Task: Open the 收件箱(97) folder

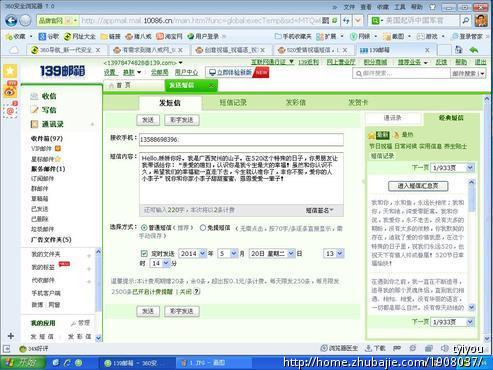Action: [47, 139]
